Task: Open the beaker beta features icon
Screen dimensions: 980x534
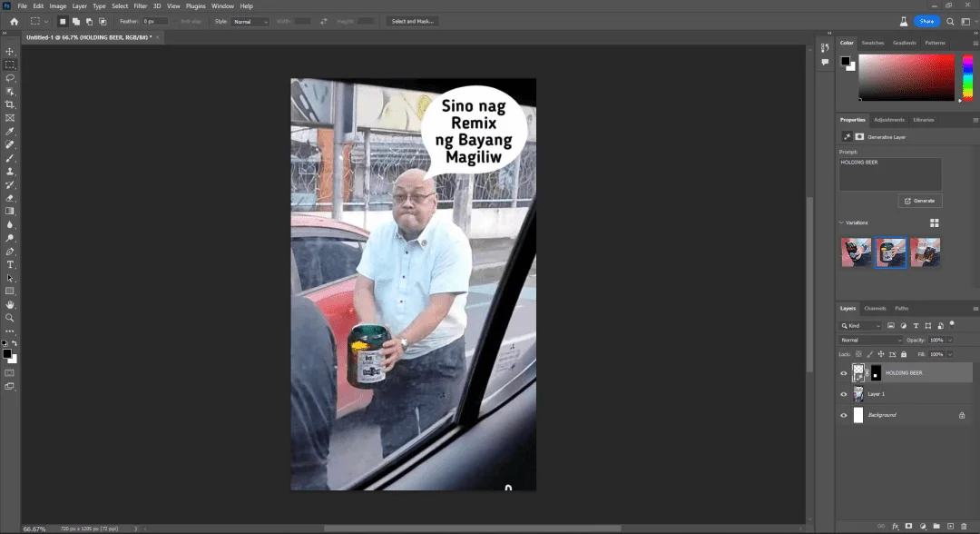Action: [903, 21]
